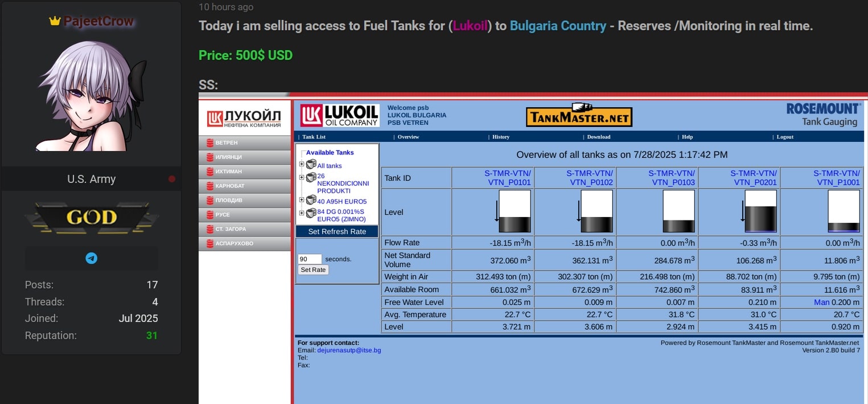Open the 40 A95H EURO5 group link
868x404 pixels.
point(342,202)
